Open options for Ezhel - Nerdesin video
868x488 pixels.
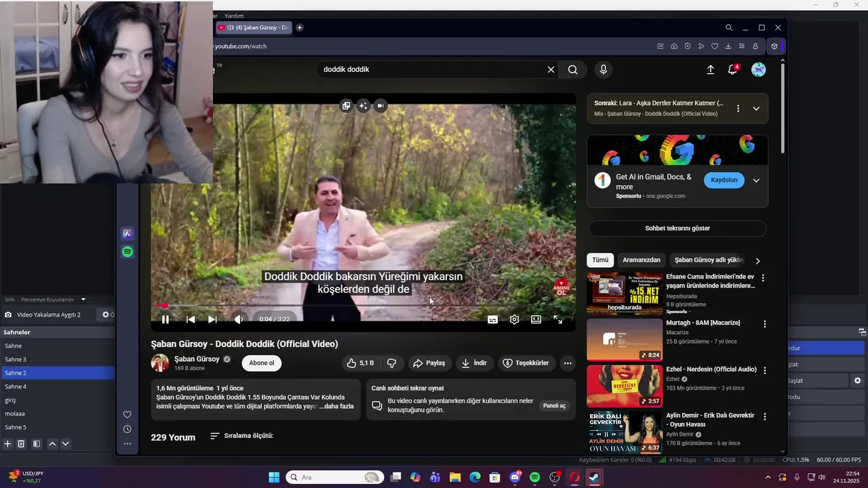[x=764, y=371]
